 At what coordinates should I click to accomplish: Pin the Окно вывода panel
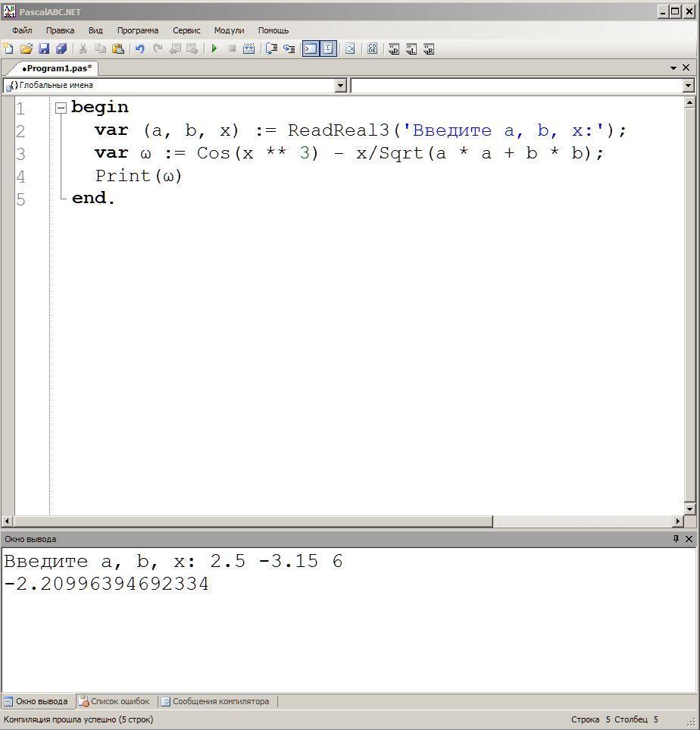click(676, 539)
